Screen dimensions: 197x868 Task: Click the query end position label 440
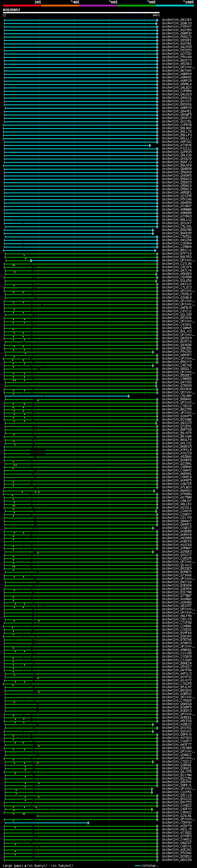pos(155,15)
